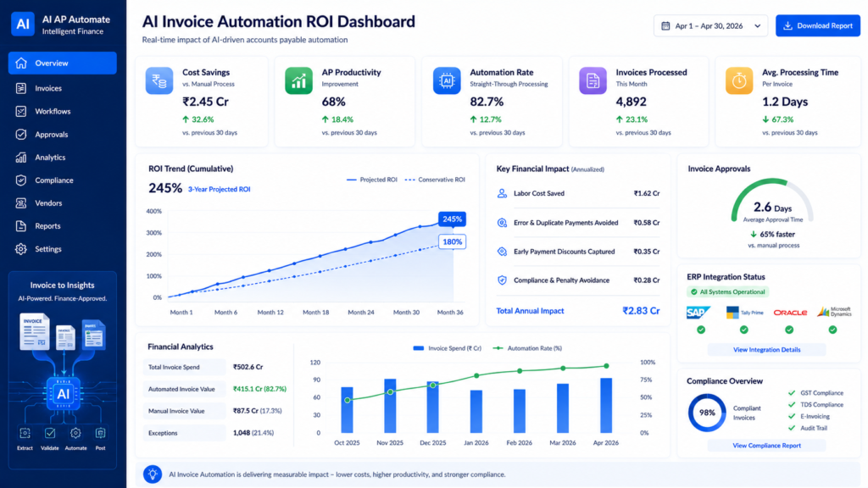Click the Tally Prime logo
The width and height of the screenshot is (868, 488).
click(x=744, y=313)
